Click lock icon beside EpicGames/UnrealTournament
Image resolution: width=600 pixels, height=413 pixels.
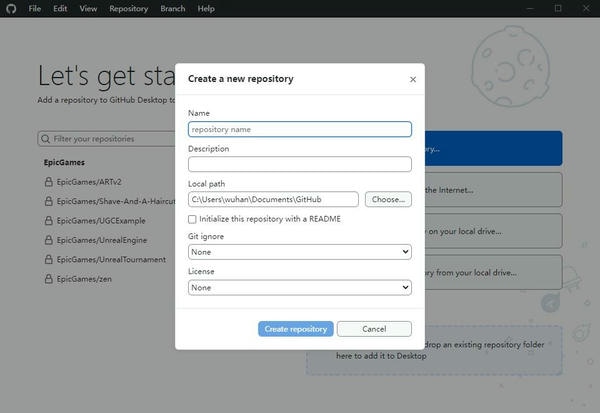click(x=49, y=260)
